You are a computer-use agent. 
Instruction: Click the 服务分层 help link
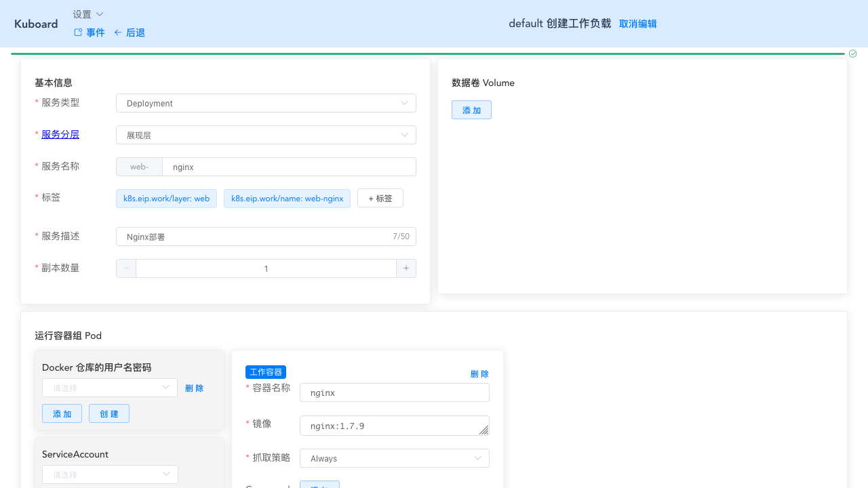(60, 134)
